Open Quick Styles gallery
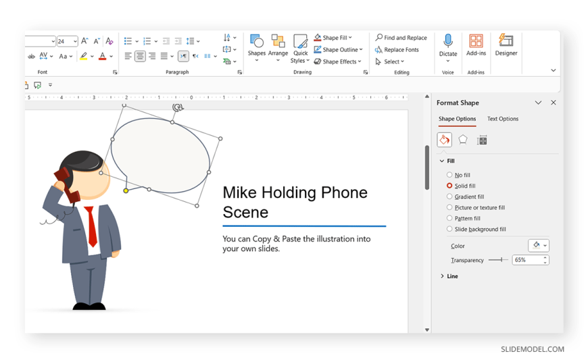This screenshot has width=588, height=364. 300,49
